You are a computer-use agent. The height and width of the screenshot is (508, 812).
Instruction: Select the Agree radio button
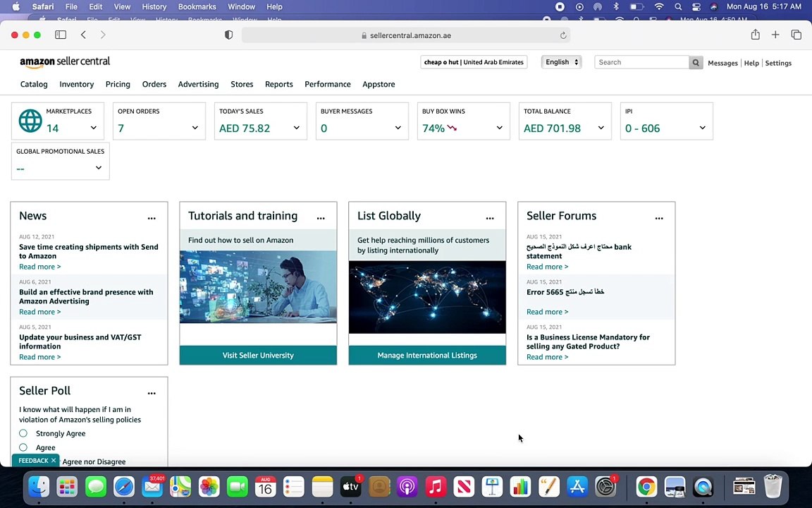click(23, 447)
